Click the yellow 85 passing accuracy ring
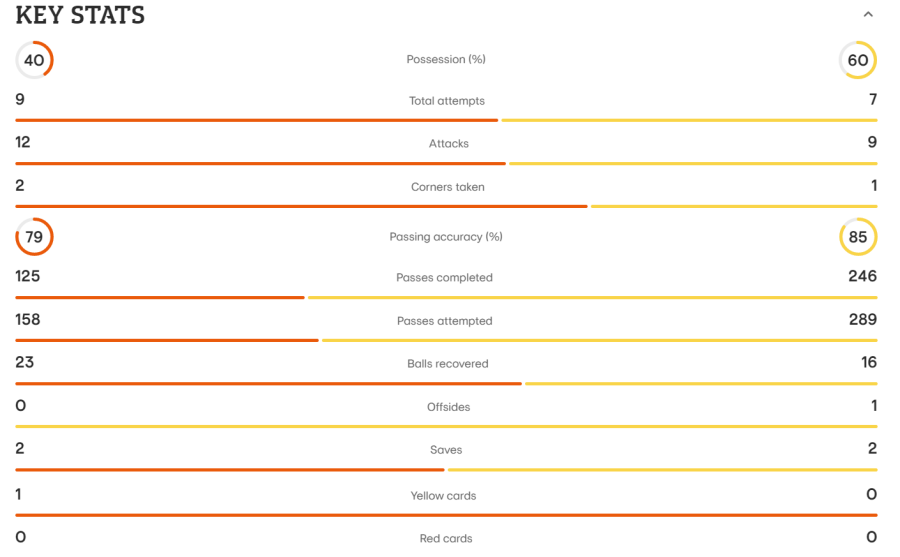The height and width of the screenshot is (557, 900). [858, 237]
